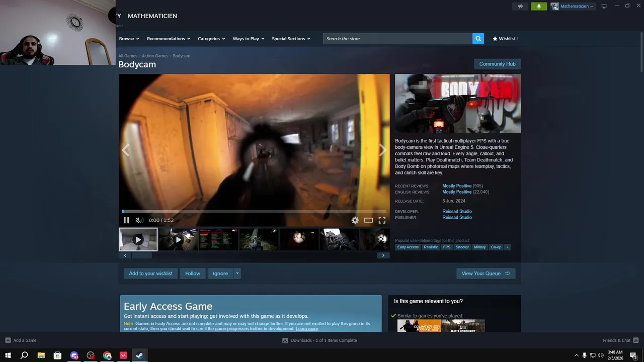Click the Ignore button
The height and width of the screenshot is (362, 644).
220,274
